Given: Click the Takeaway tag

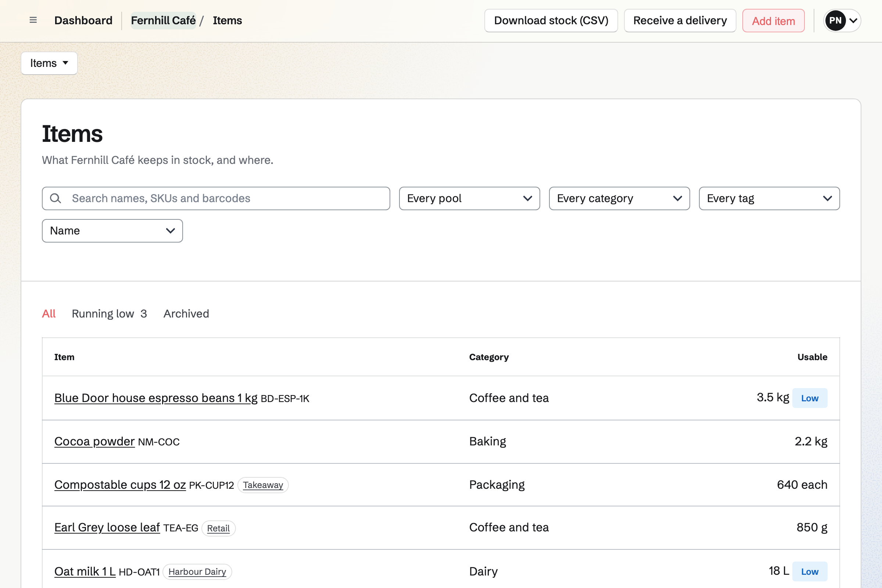Looking at the screenshot, I should tap(263, 485).
